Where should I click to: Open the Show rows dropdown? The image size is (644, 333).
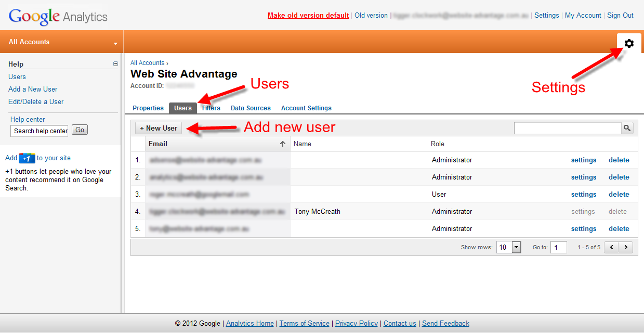(x=509, y=247)
